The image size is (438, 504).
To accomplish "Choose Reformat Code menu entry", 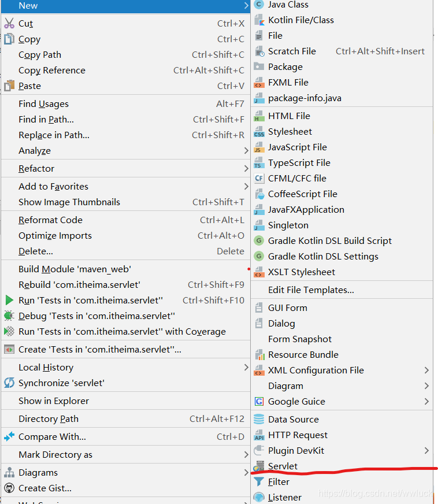I will (x=125, y=220).
